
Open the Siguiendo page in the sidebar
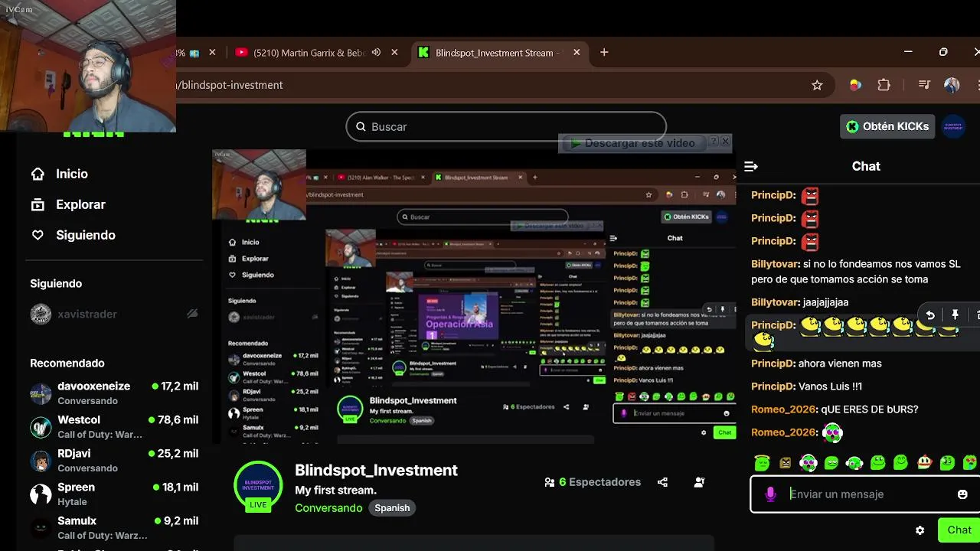73,235
